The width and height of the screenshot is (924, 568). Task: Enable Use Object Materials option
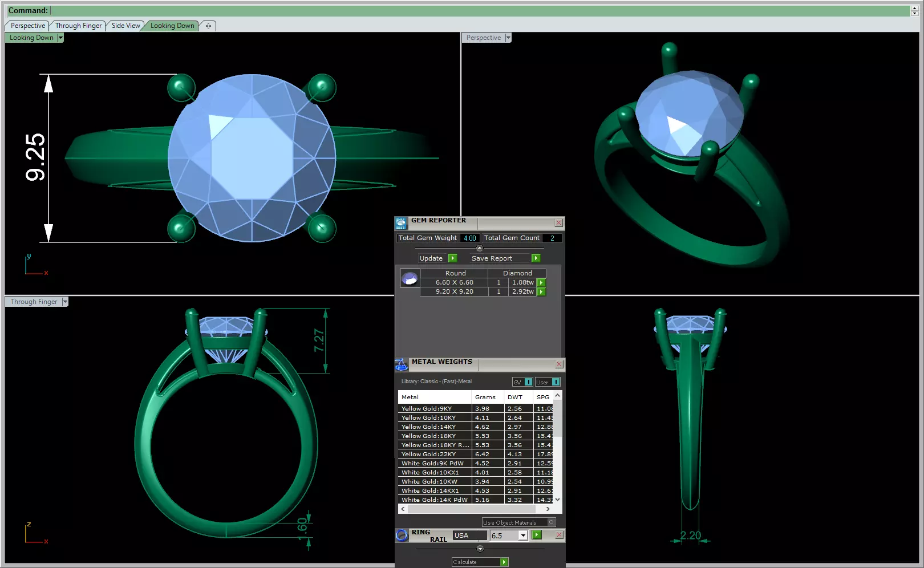click(518, 522)
